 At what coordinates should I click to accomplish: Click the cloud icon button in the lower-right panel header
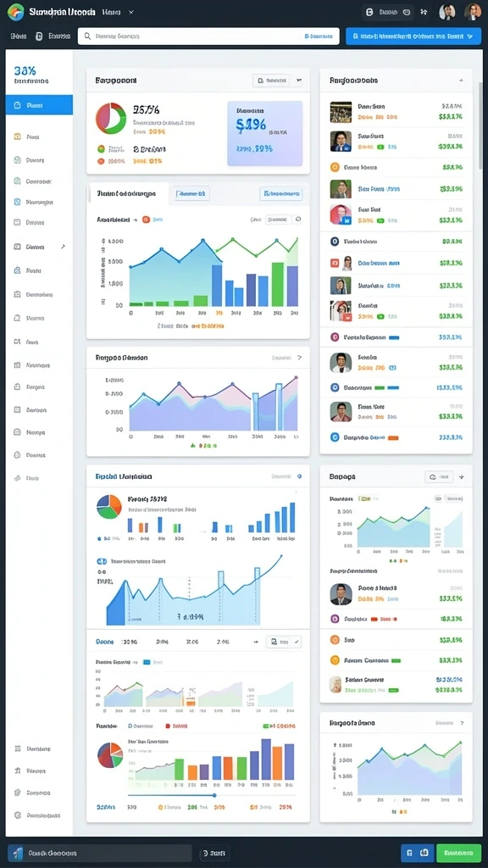click(439, 476)
